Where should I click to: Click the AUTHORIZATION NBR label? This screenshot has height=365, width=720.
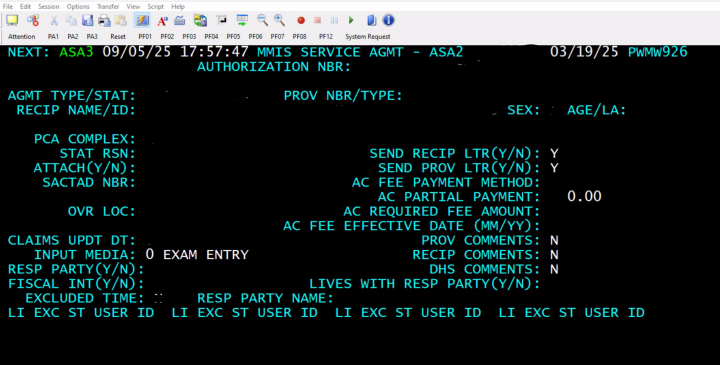[x=274, y=67]
